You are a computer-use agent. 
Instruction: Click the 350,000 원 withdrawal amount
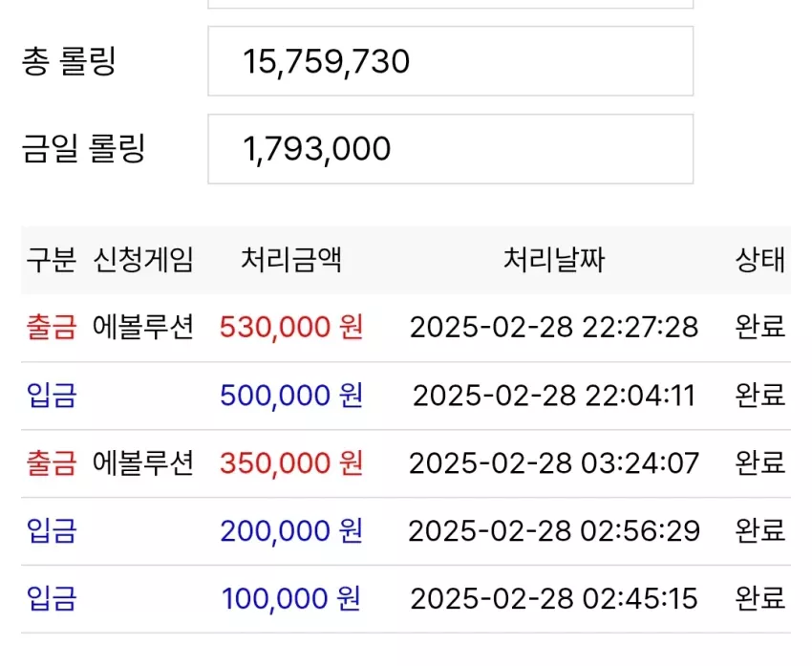pos(291,463)
